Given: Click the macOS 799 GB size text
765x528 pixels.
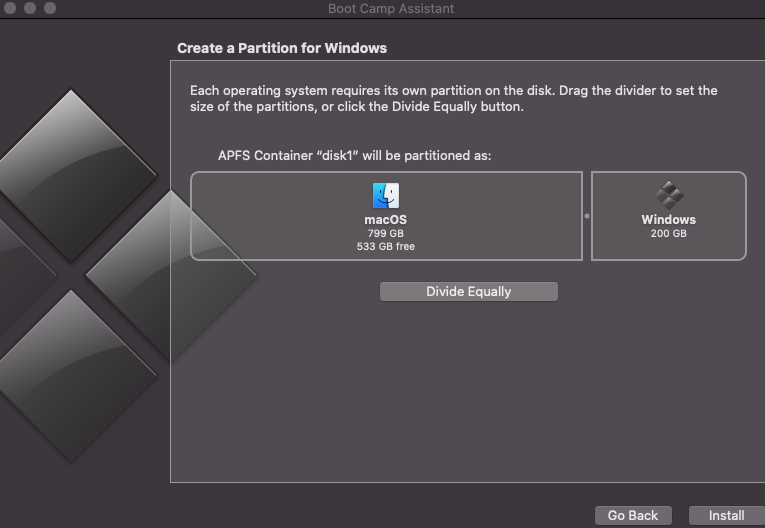Looking at the screenshot, I should 385,233.
